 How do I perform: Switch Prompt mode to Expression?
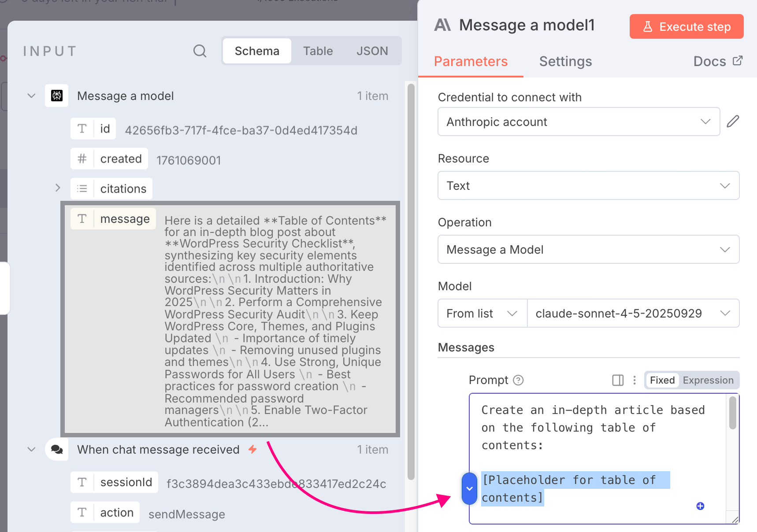pos(708,380)
